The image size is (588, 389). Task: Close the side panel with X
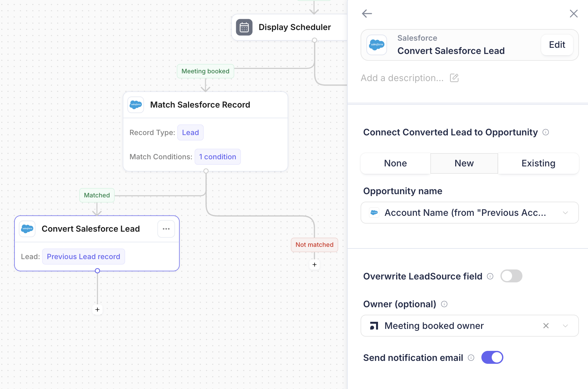[x=573, y=14]
